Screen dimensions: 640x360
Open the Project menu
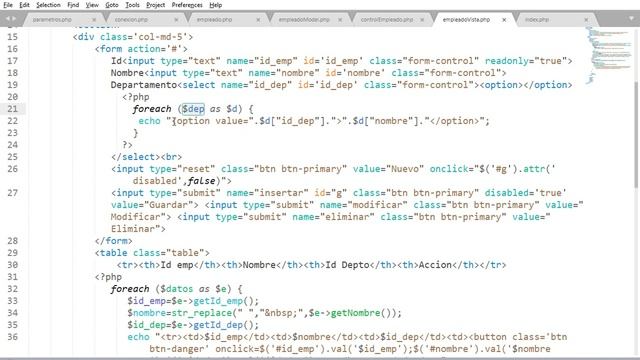(x=155, y=5)
